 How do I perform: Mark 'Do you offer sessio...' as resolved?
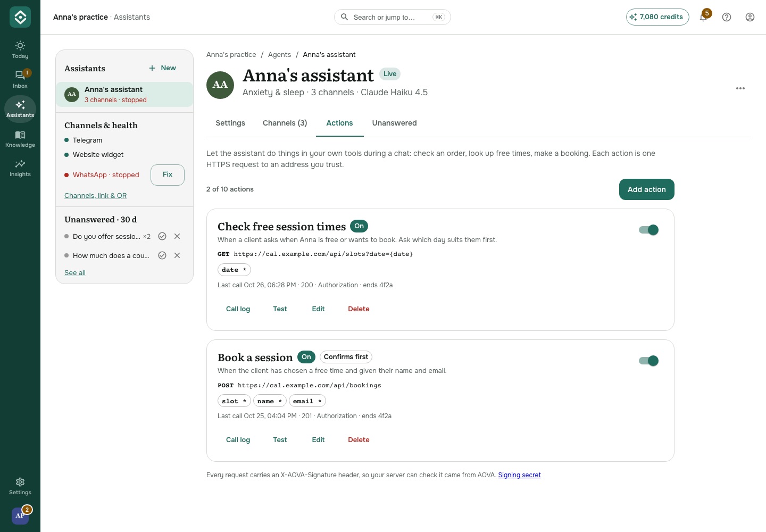click(x=162, y=236)
